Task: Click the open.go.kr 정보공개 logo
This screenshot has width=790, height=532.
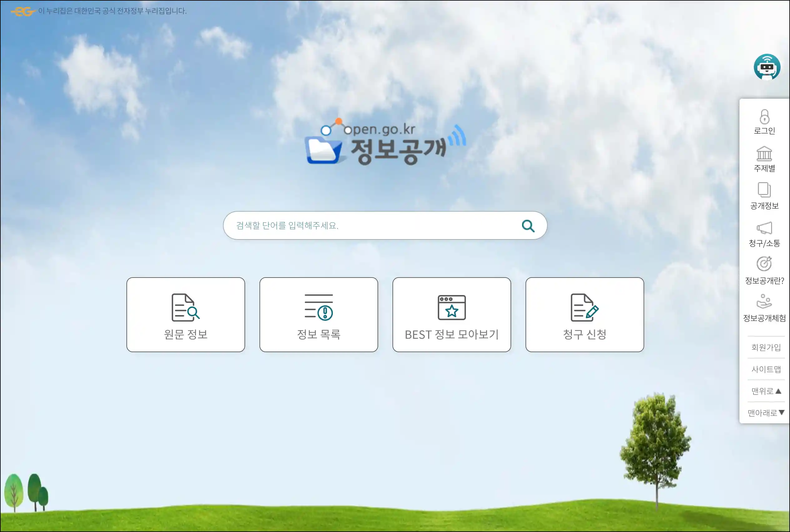Action: click(386, 142)
